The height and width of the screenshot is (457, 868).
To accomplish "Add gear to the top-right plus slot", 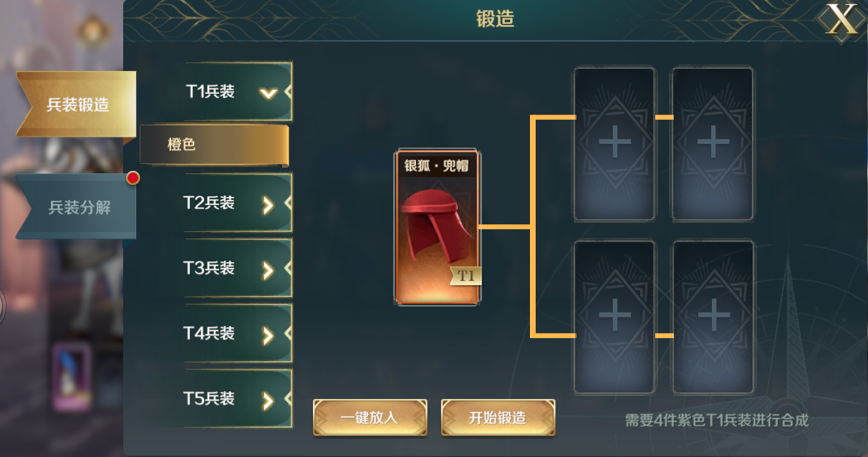I will pos(713,143).
